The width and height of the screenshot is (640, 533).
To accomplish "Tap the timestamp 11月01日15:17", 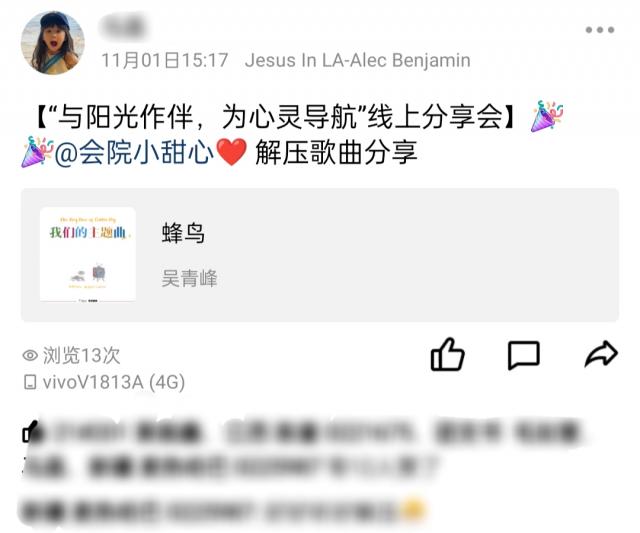I will (x=165, y=60).
